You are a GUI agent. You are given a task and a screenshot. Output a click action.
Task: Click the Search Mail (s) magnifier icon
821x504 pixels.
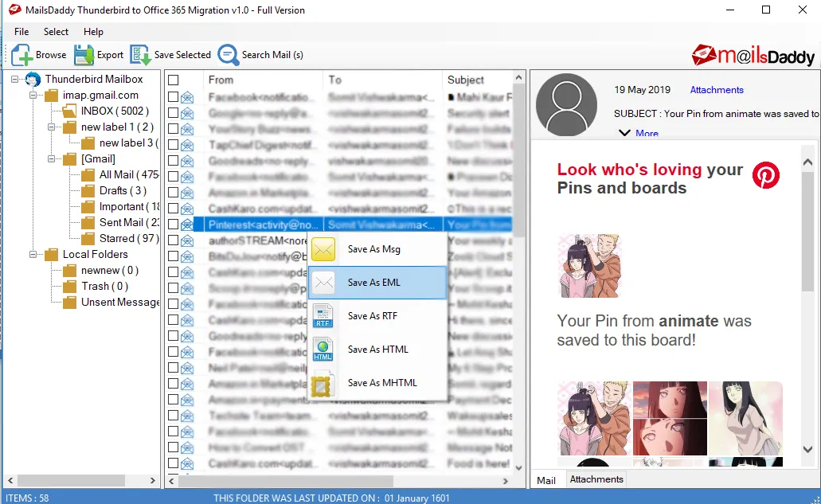tap(229, 55)
